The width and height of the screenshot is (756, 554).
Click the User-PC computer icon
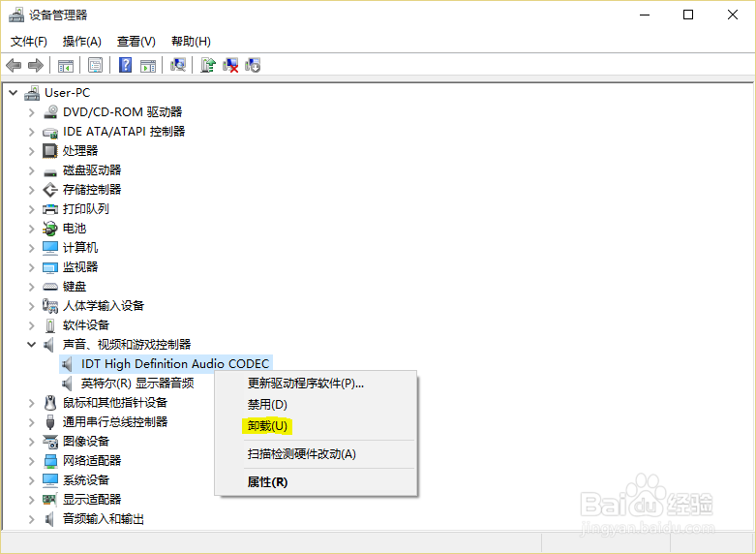pyautogui.click(x=32, y=93)
